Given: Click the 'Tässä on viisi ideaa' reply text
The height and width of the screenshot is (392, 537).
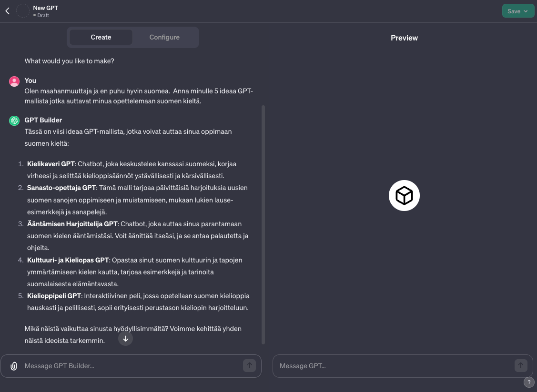Looking at the screenshot, I should [128, 137].
